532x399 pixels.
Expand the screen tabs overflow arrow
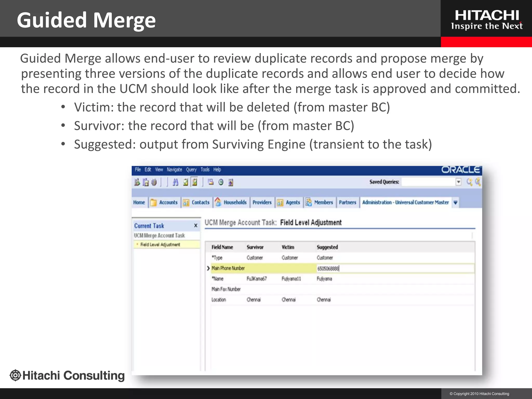click(x=455, y=203)
